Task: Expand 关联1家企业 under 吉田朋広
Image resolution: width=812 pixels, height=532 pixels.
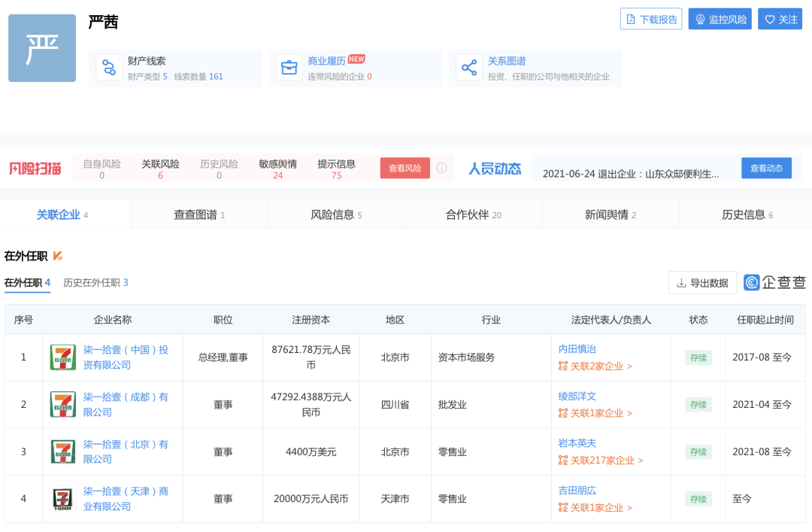Action: [595, 508]
